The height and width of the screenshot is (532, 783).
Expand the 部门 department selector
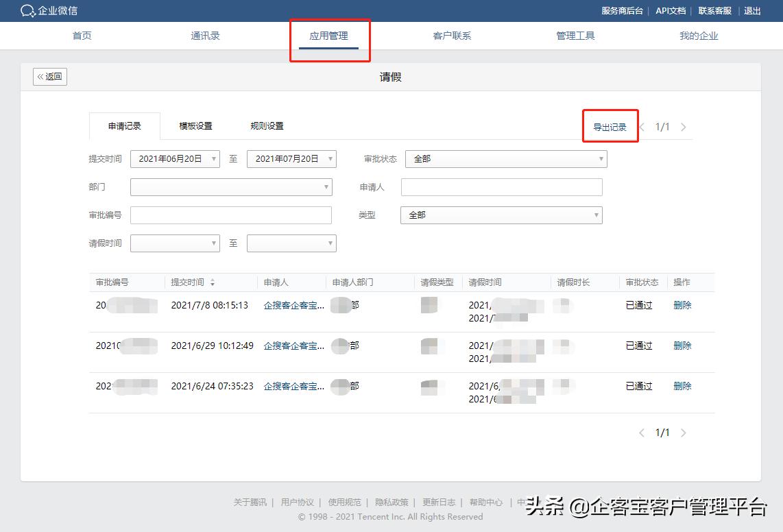231,186
